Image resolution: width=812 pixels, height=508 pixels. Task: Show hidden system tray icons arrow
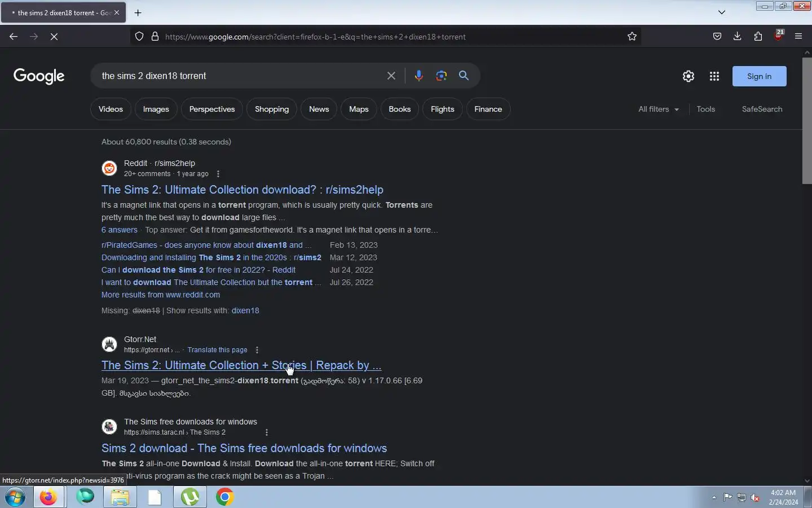point(714,497)
